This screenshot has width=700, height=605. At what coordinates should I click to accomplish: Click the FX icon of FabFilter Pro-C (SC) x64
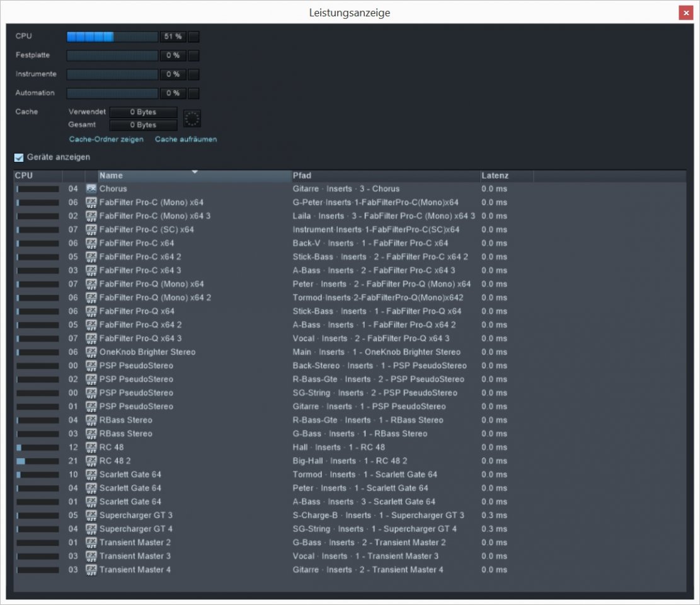[91, 229]
